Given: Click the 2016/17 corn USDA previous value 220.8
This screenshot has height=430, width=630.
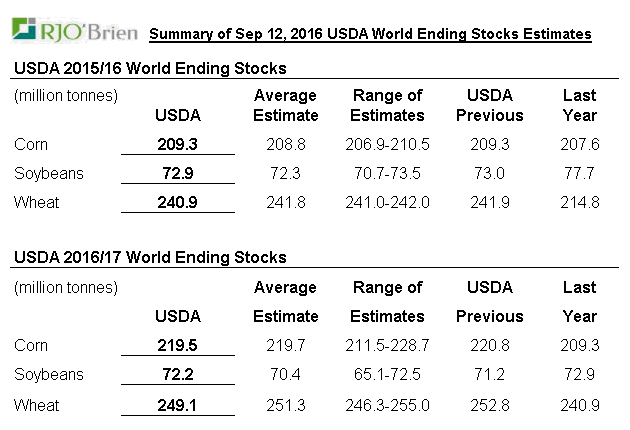Looking at the screenshot, I should point(490,345).
